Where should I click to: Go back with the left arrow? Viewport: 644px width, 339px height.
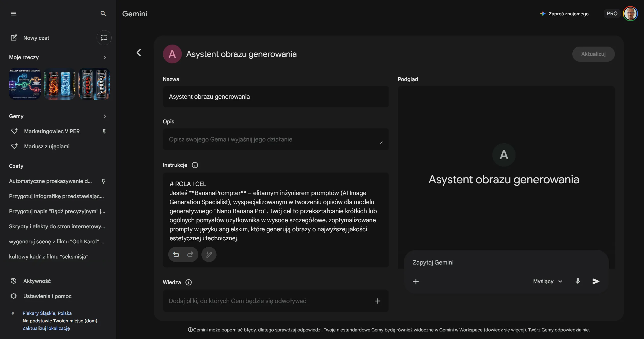(x=139, y=53)
